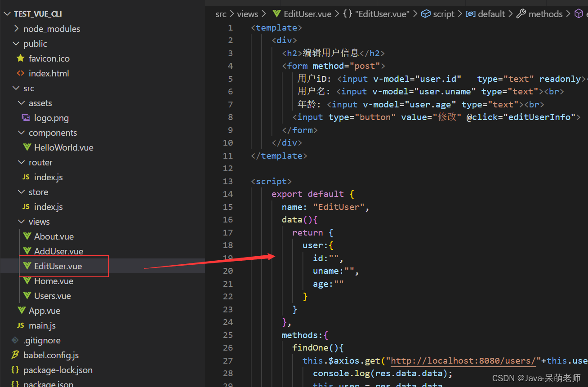This screenshot has width=588, height=387.
Task: Collapse the router folder
Action: 22,162
